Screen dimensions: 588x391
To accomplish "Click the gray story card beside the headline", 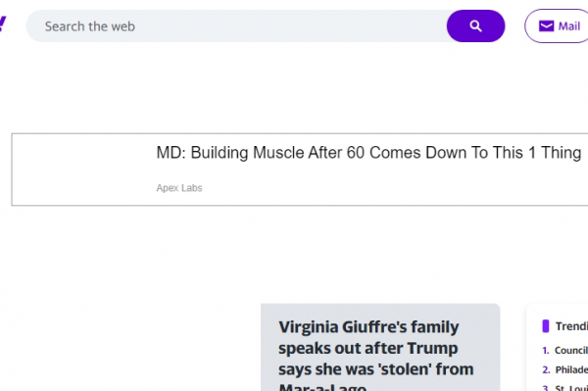I will coord(380,348).
